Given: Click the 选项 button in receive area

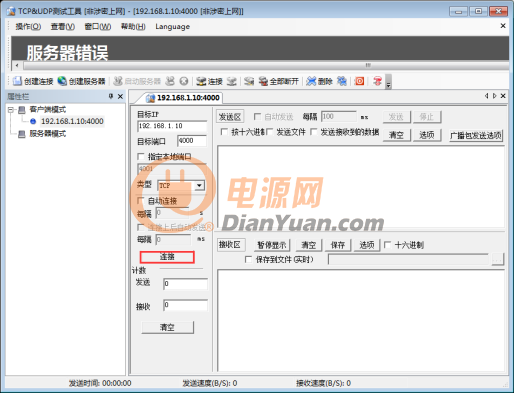Looking at the screenshot, I should click(367, 245).
